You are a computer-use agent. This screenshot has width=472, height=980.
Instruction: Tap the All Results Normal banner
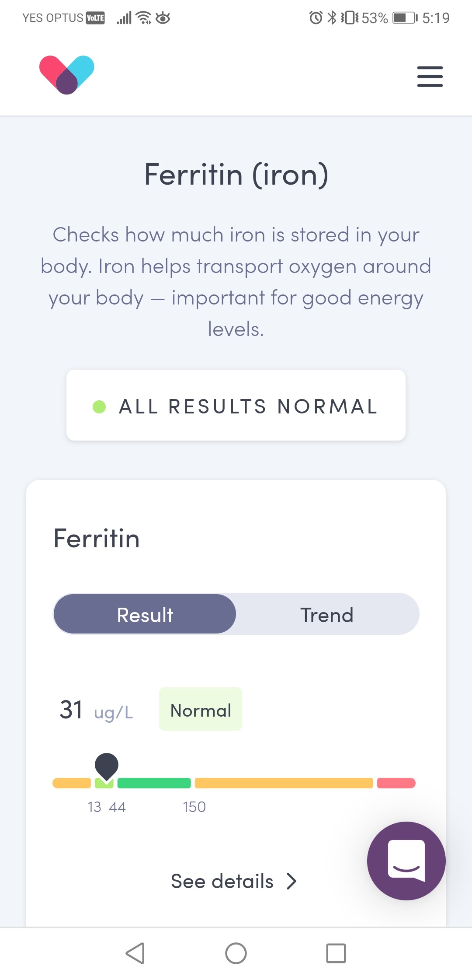coord(236,406)
